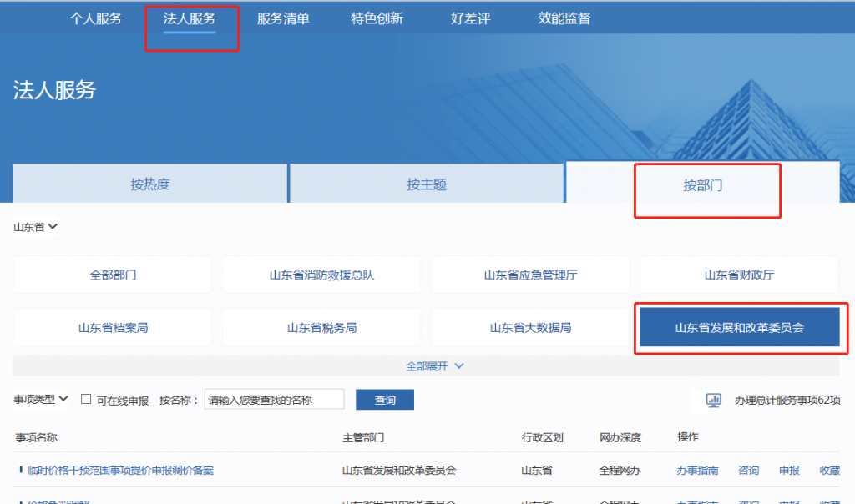
Task: Click the 行政区划 column header
Action: tap(543, 437)
